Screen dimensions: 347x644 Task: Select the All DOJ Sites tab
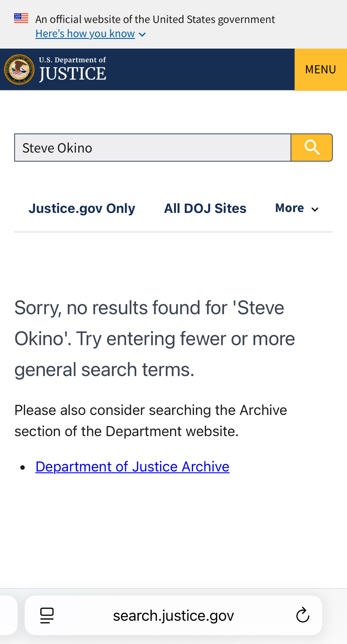(x=205, y=208)
